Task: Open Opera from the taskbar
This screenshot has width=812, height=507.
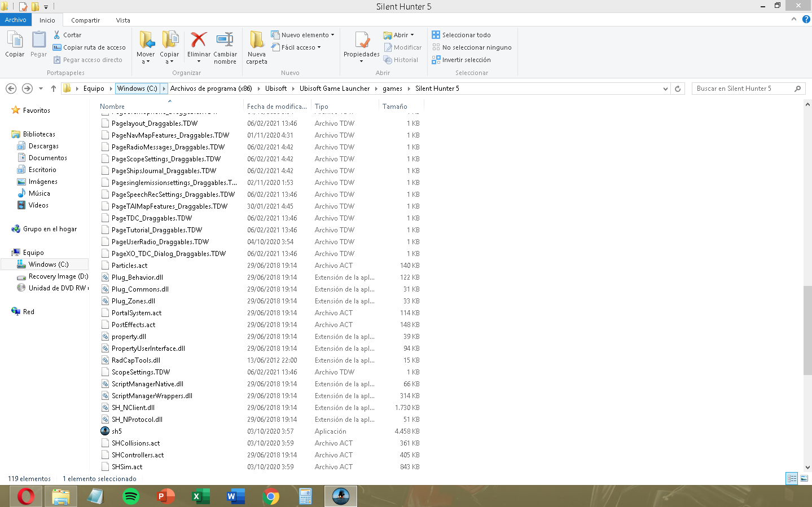Action: point(26,496)
